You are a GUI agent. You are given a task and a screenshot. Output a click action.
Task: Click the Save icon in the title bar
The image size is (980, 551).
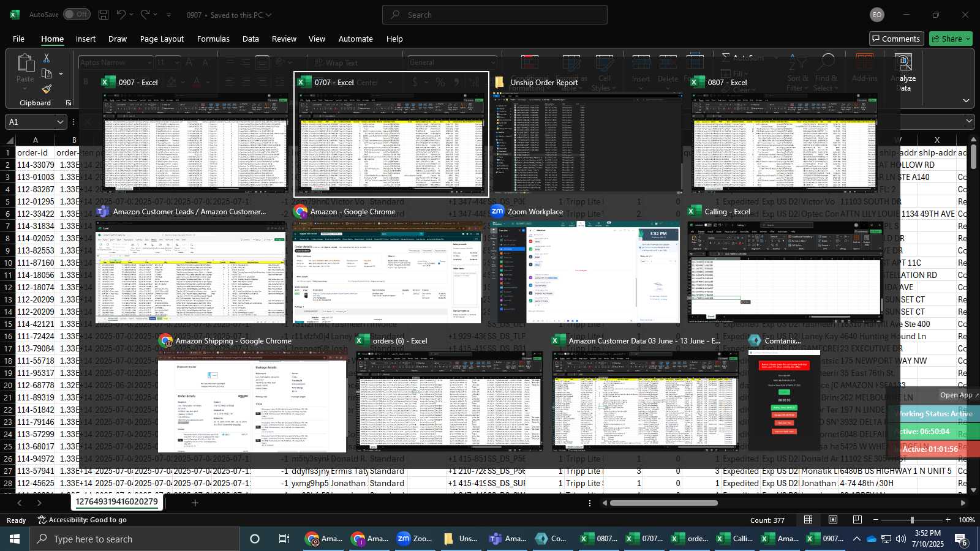coord(104,15)
